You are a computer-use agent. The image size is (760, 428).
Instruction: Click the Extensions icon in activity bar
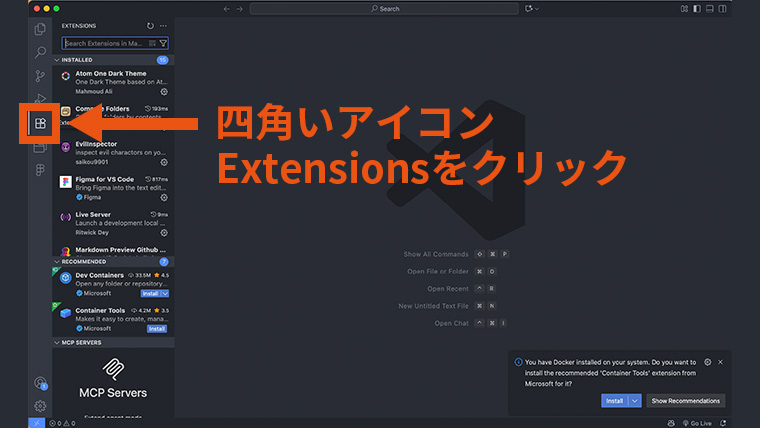coord(40,124)
